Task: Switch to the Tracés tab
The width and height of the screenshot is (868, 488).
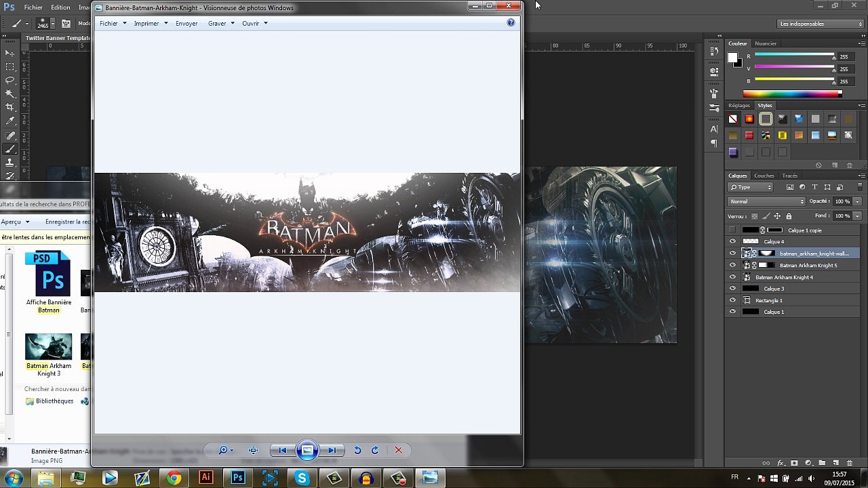Action: point(789,176)
